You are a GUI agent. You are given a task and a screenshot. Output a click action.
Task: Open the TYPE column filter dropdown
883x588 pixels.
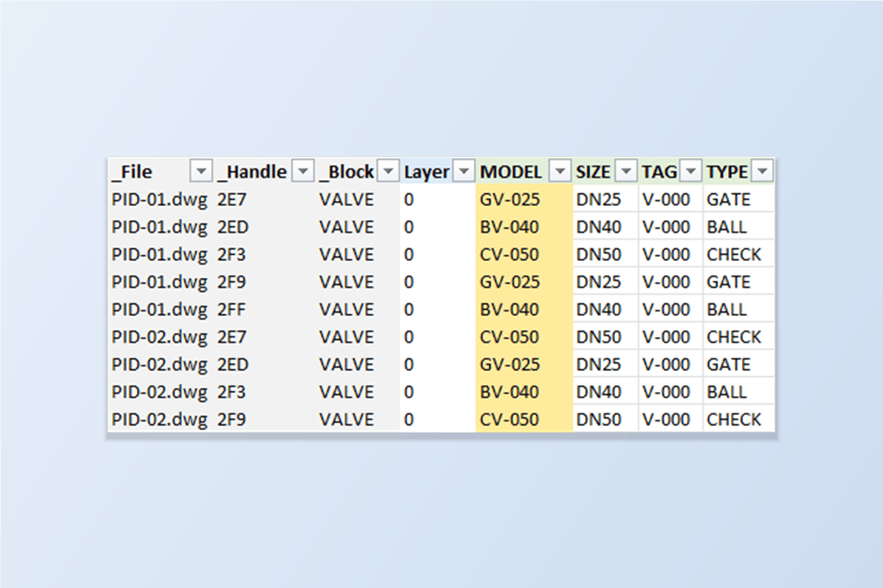[763, 171]
